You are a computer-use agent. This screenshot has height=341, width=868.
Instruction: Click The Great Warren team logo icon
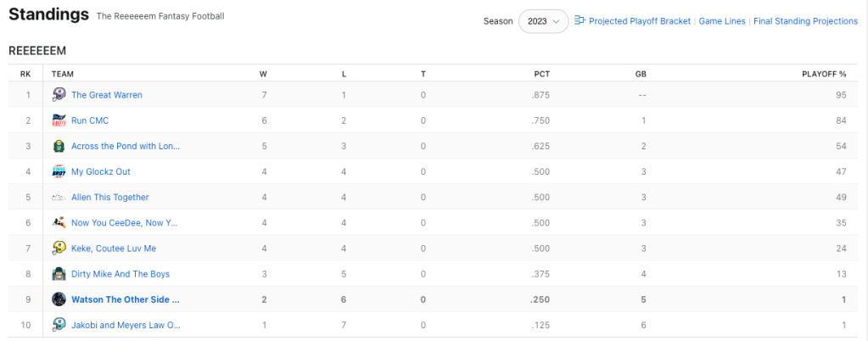click(x=59, y=95)
